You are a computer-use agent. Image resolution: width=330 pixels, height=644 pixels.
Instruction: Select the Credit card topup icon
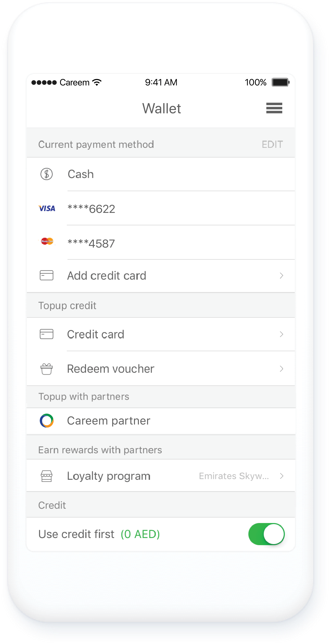pyautogui.click(x=47, y=334)
